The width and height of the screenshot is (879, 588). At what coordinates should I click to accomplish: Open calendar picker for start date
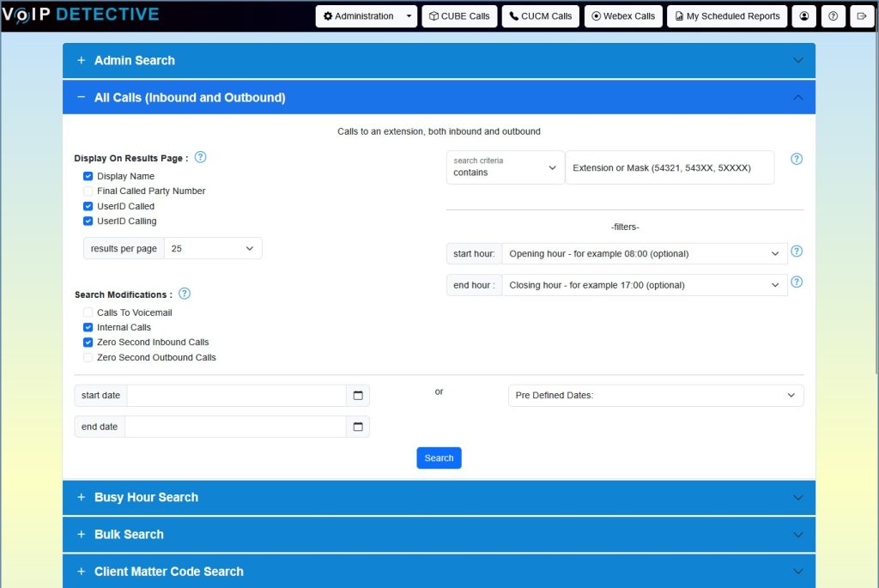(x=358, y=396)
